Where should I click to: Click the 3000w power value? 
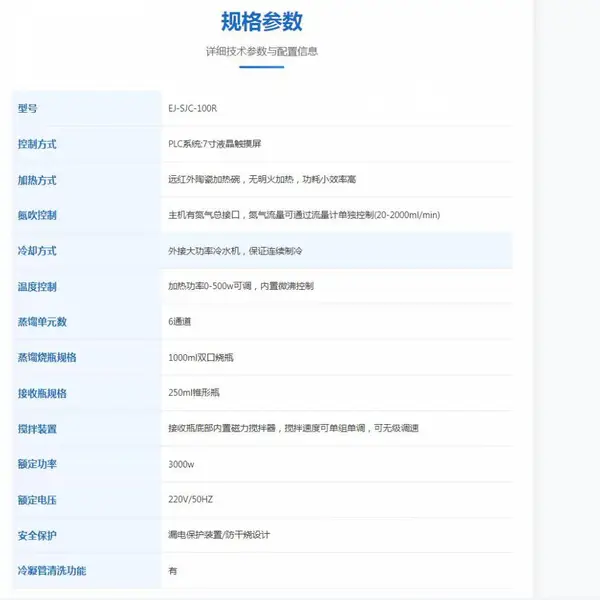[181, 464]
